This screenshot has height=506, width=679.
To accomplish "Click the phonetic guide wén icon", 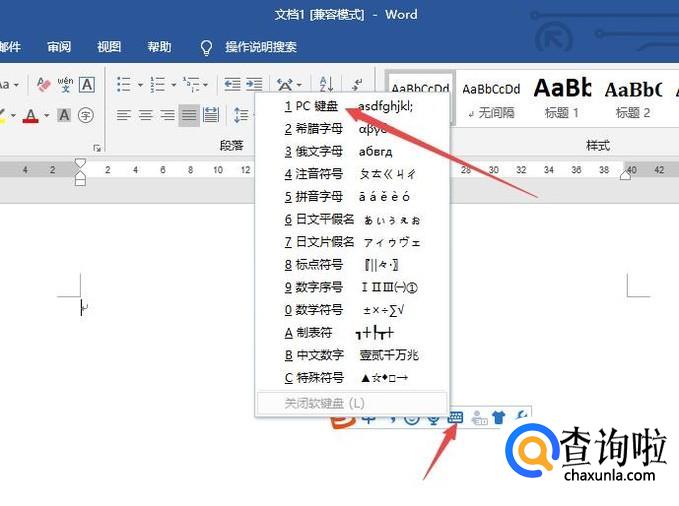I will [x=65, y=85].
